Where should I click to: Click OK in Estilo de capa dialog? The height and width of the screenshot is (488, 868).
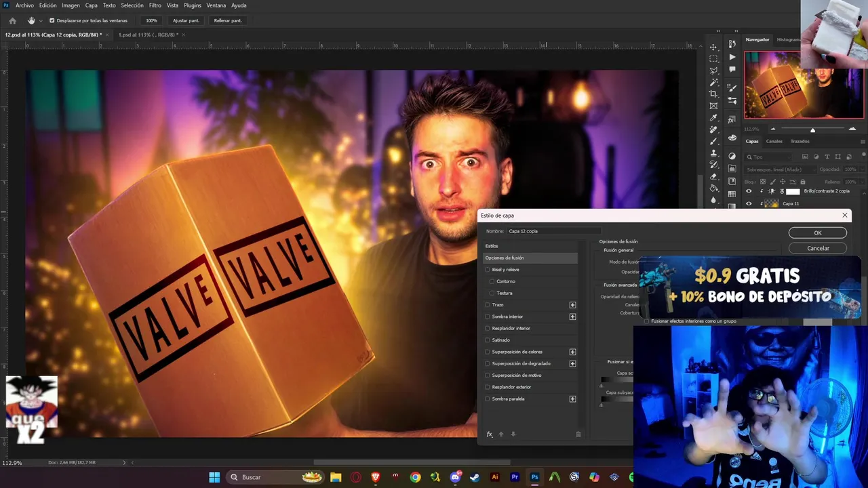point(818,232)
